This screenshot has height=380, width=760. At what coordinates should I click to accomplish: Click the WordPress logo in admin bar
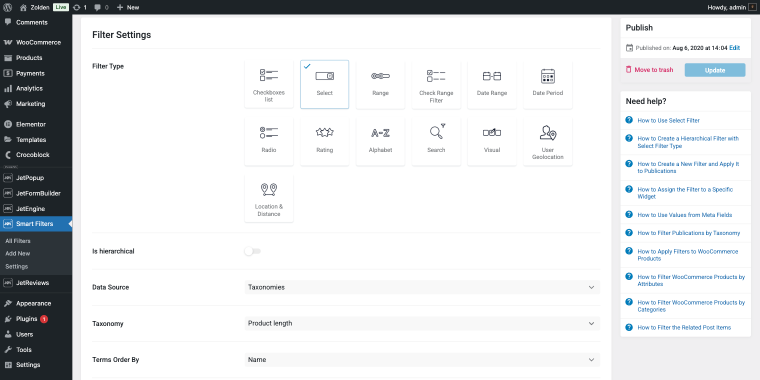point(7,7)
